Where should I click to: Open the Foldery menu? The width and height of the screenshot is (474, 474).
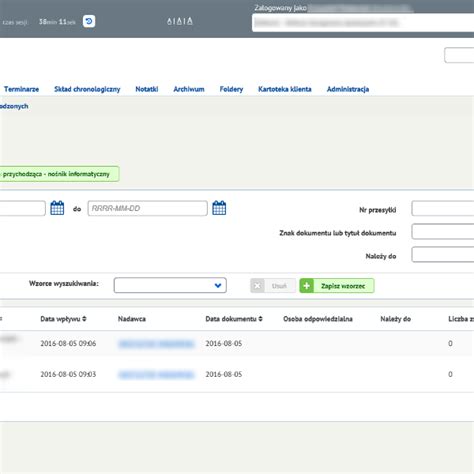(231, 89)
